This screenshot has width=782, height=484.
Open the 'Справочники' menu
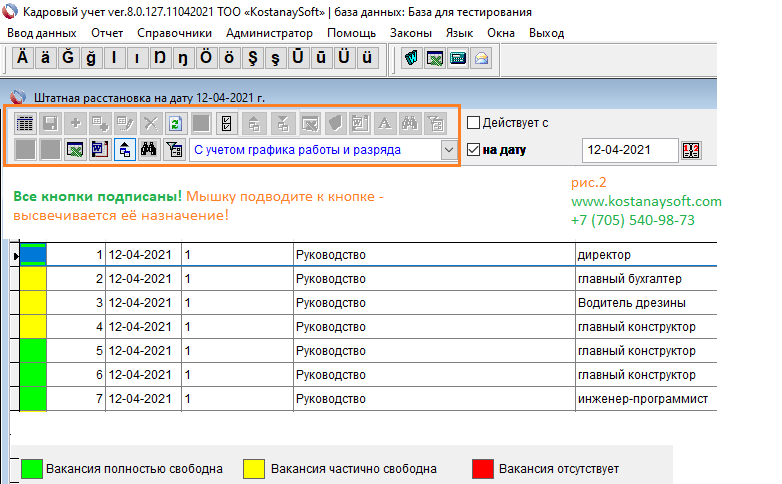click(x=175, y=33)
